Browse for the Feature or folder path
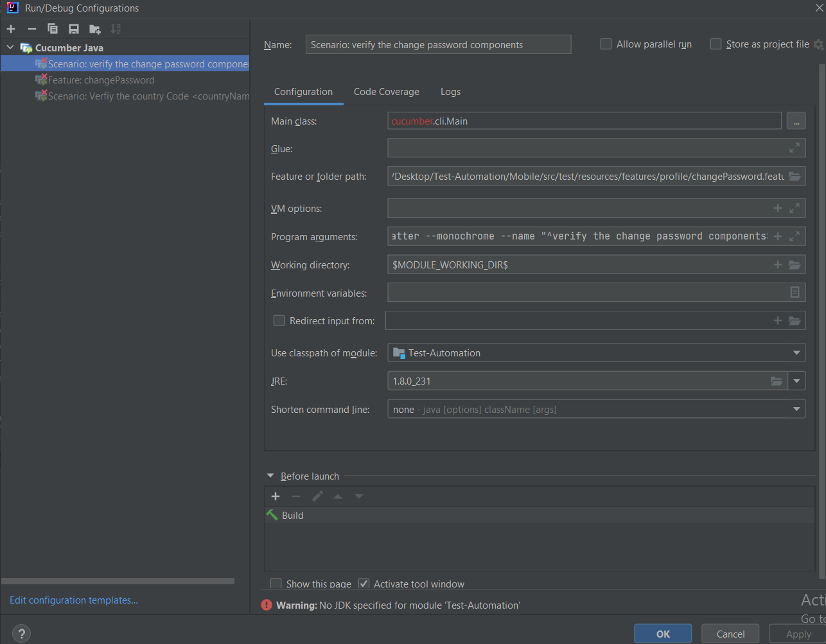 (796, 175)
